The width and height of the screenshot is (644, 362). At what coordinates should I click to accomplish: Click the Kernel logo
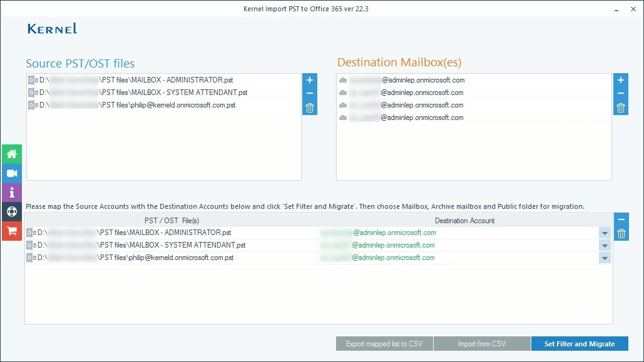52,28
